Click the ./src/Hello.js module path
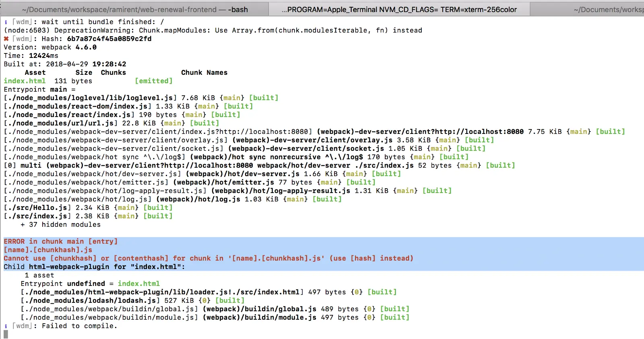Image resolution: width=644 pixels, height=339 pixels. [x=37, y=208]
